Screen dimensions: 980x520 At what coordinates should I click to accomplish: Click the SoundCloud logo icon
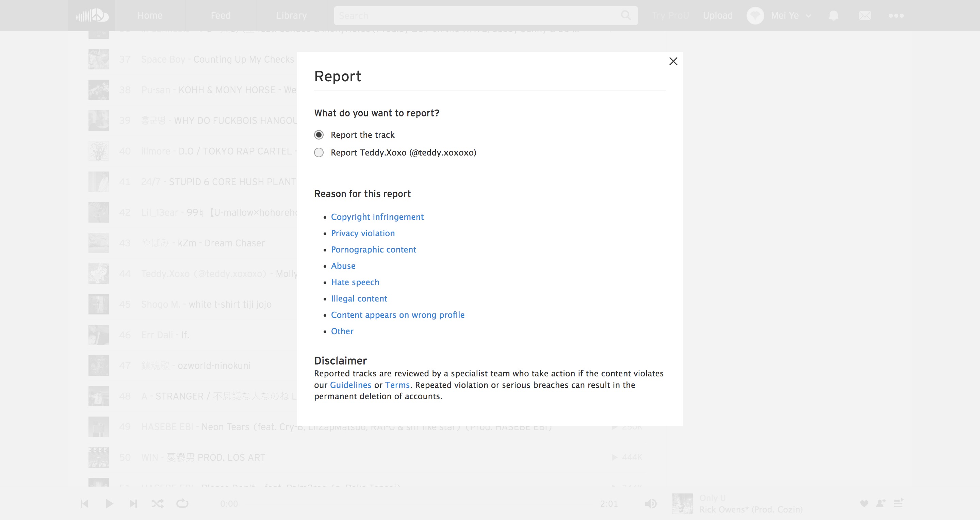[x=92, y=16]
